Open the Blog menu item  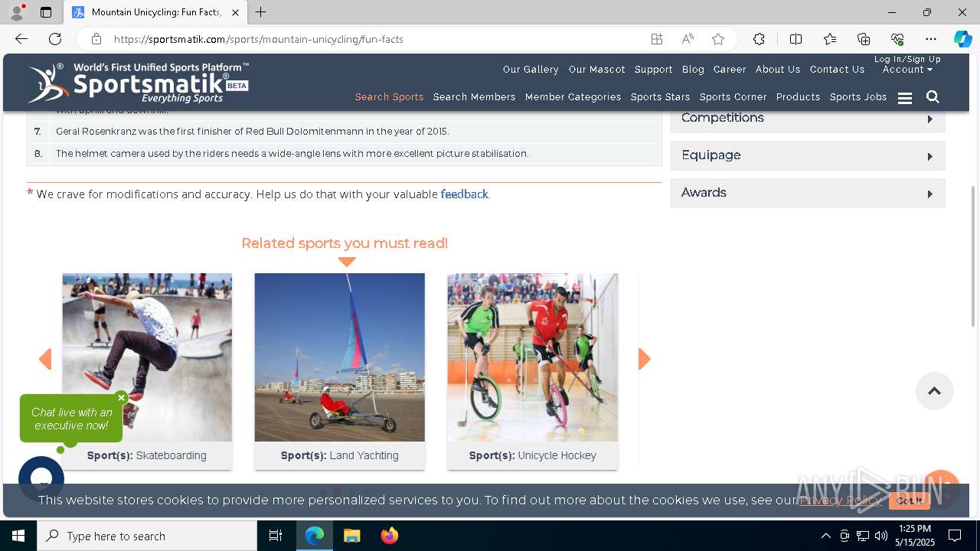click(693, 70)
